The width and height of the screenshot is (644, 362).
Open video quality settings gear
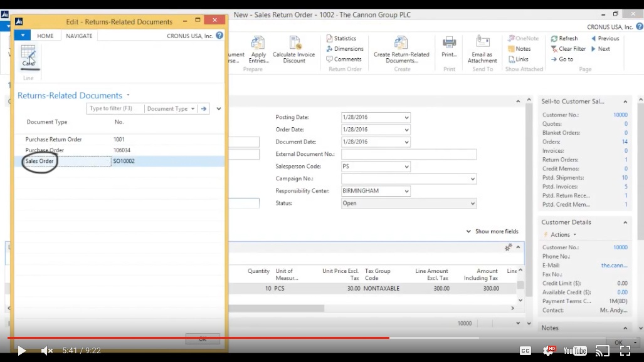point(549,351)
